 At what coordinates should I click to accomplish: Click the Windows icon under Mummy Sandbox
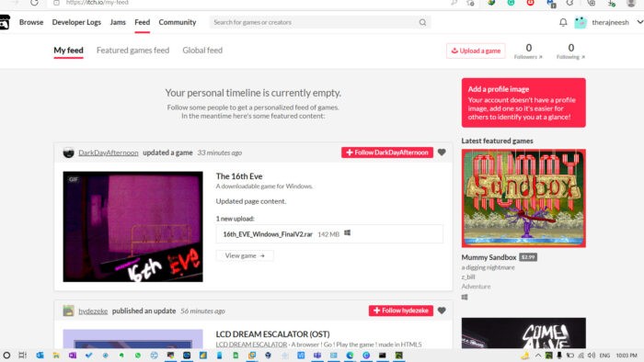465,297
